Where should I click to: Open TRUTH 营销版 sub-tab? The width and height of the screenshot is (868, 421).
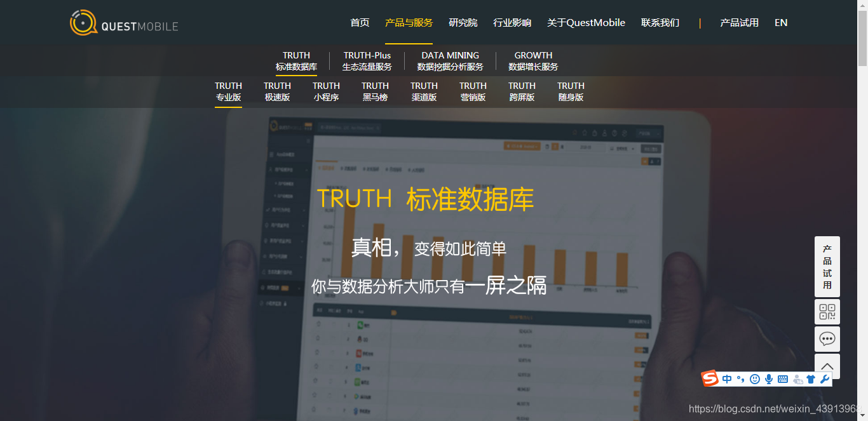click(x=473, y=91)
